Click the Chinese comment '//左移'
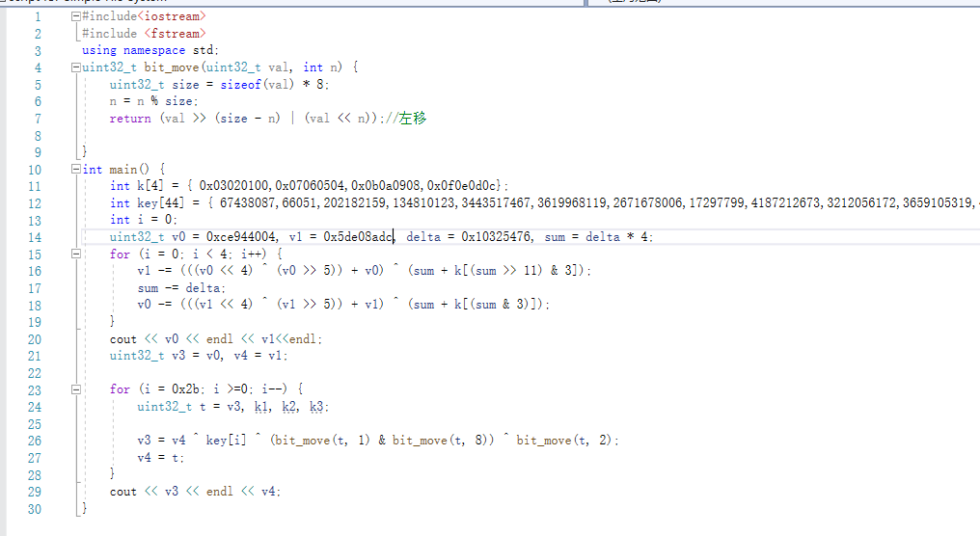 pos(406,118)
